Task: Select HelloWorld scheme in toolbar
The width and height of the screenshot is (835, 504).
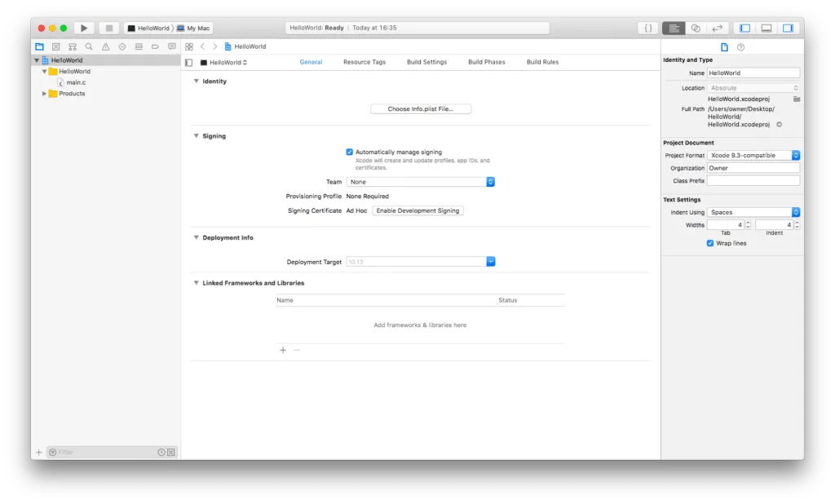Action: tap(148, 28)
